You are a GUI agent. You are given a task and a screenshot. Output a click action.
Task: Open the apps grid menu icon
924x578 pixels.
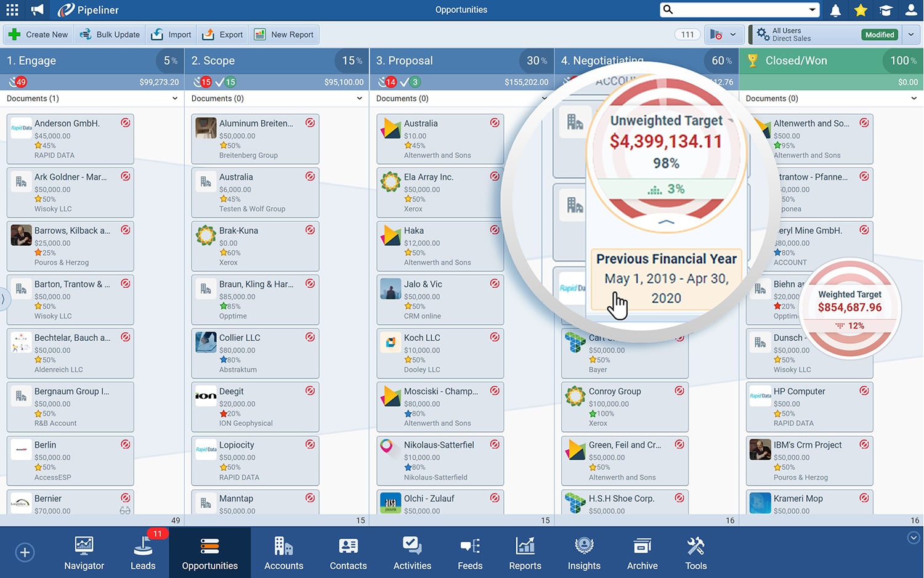(12, 10)
